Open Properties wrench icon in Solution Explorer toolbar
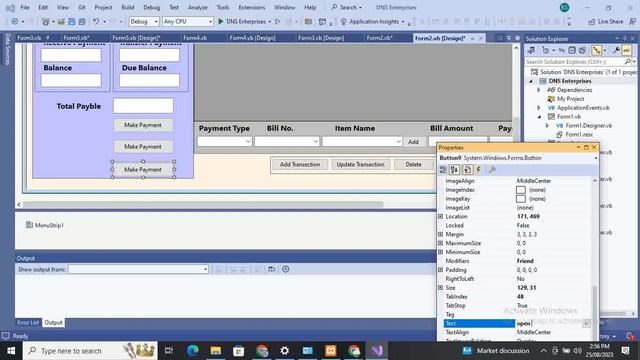This screenshot has width=640, height=360. coord(616,50)
